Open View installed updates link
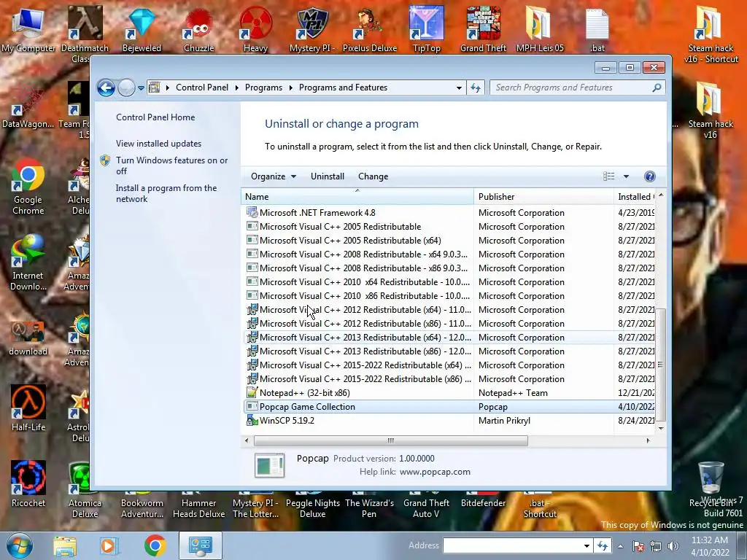 point(158,144)
